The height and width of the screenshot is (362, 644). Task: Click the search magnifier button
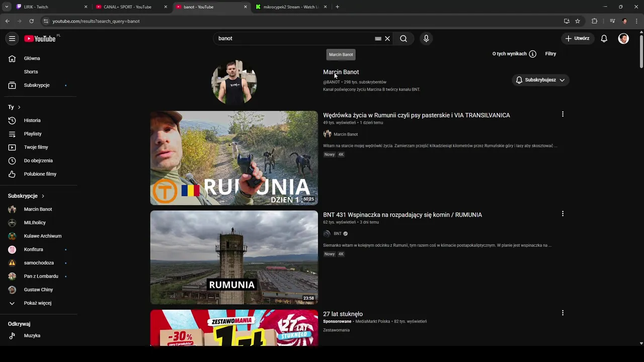pos(404,39)
